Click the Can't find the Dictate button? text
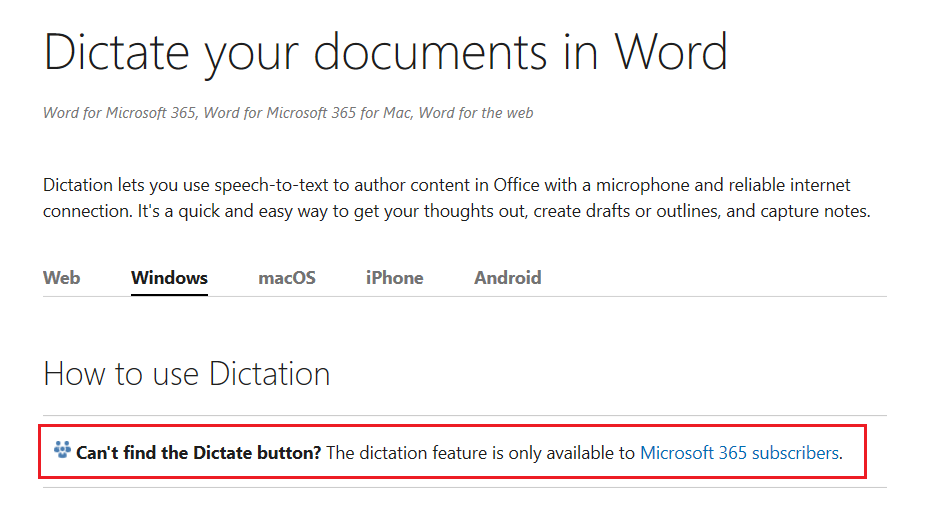The image size is (930, 519). tap(199, 453)
